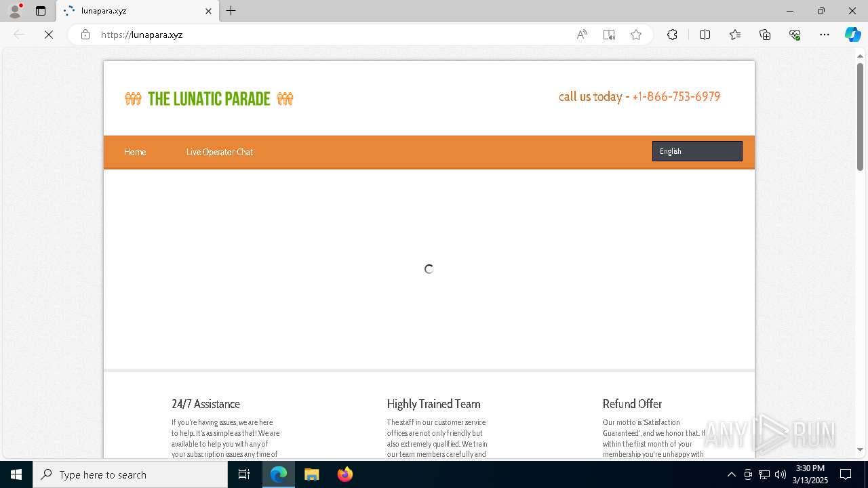Open the notification center icon
Screen dimensions: 868x488
846,474
